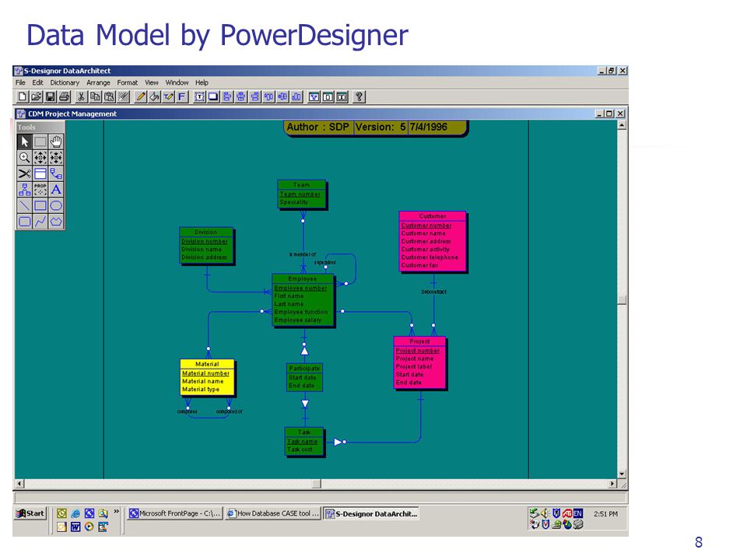This screenshot has width=747, height=560.
Task: Select the Entity box tool
Action: point(40,173)
